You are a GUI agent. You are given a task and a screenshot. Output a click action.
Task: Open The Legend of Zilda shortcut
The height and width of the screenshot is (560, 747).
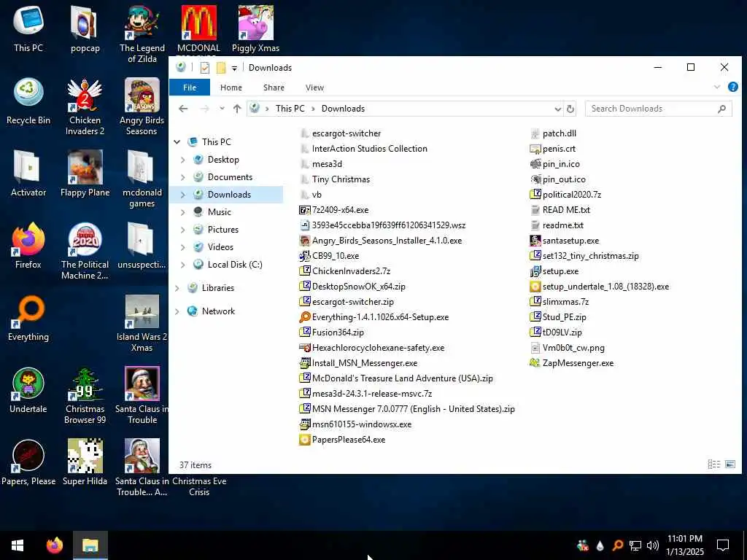(x=142, y=34)
